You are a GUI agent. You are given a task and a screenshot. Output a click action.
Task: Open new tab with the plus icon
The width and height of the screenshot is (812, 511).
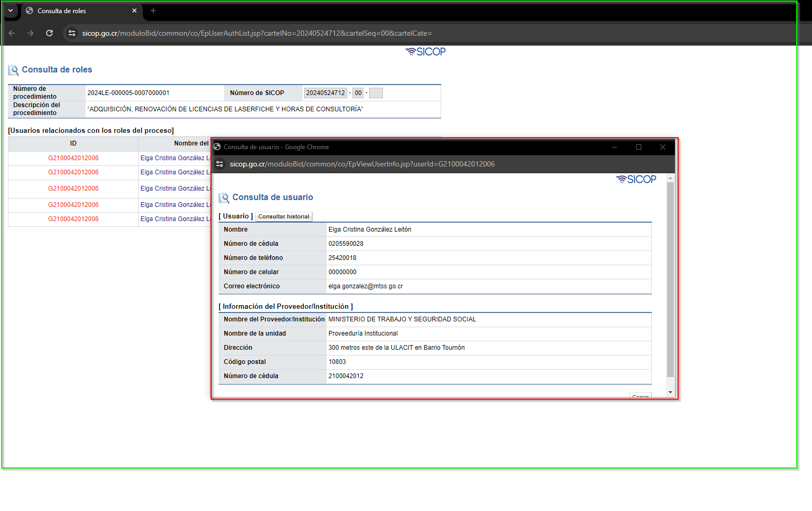[153, 11]
